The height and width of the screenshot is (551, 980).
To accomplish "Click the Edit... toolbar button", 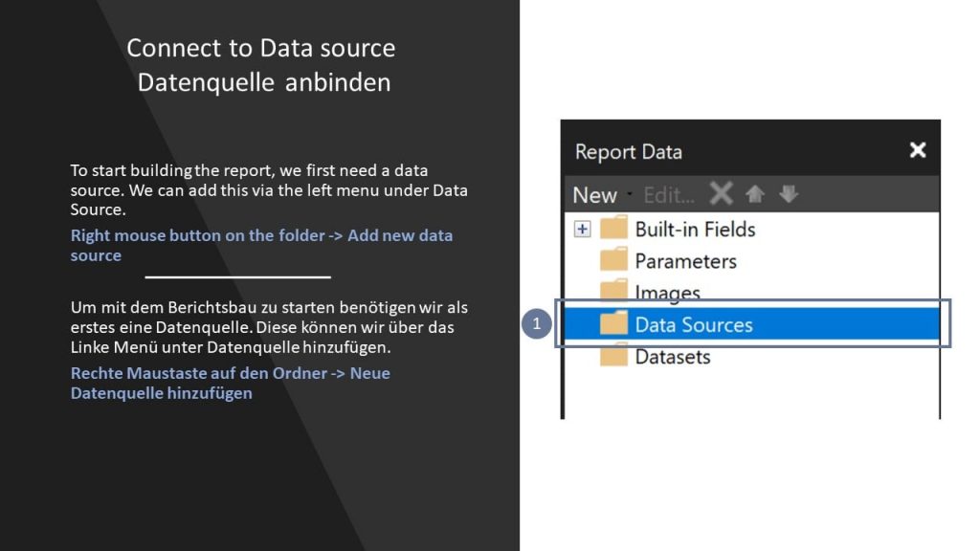I will tap(669, 195).
